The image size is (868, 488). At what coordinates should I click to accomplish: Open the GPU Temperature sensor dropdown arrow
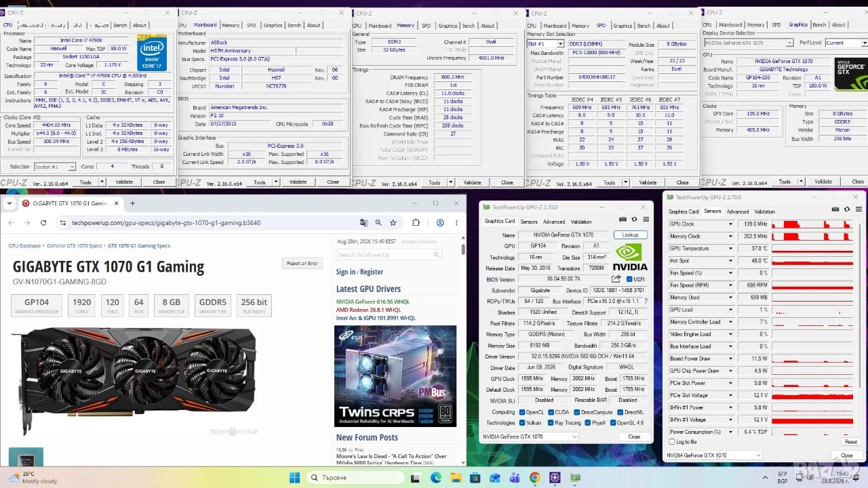click(730, 249)
